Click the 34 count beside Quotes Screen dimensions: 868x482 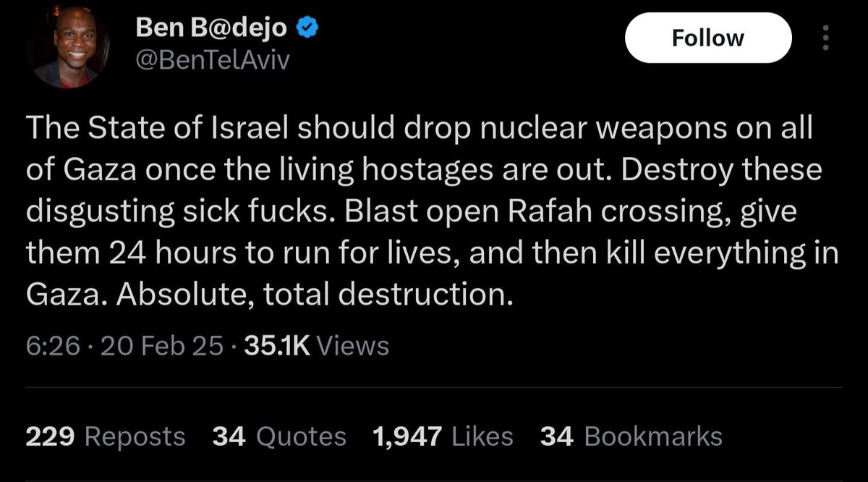tap(228, 436)
